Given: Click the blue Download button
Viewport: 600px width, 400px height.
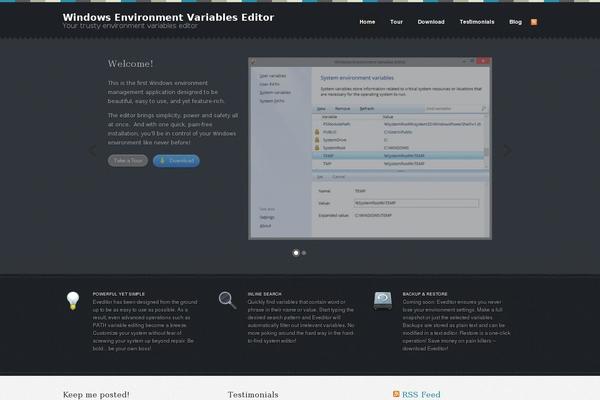Looking at the screenshot, I should [176, 161].
